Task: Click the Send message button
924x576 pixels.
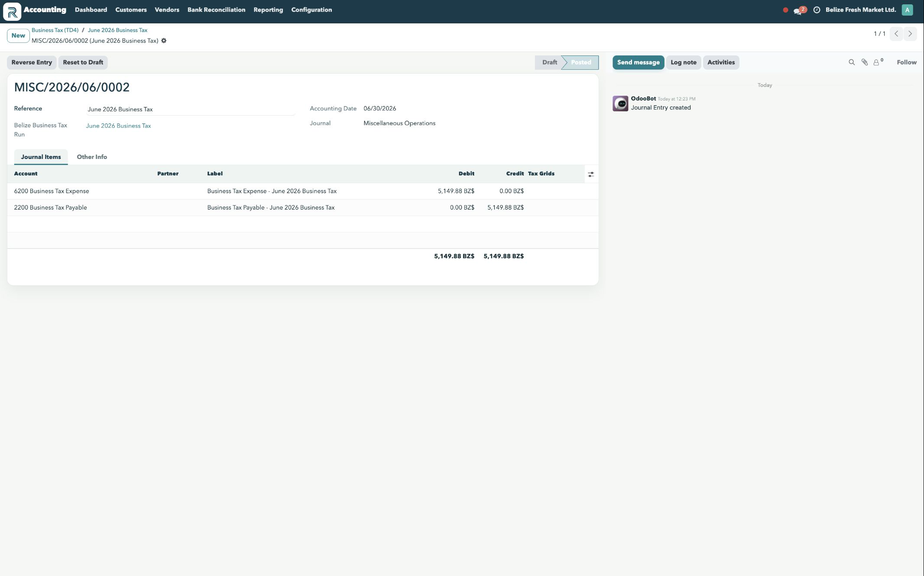Action: (638, 62)
